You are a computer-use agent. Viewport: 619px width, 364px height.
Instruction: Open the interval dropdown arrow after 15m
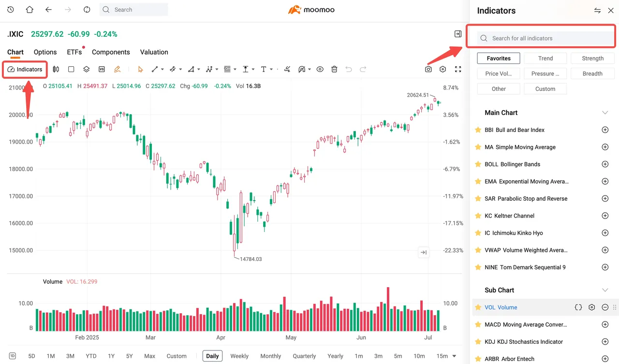point(454,356)
